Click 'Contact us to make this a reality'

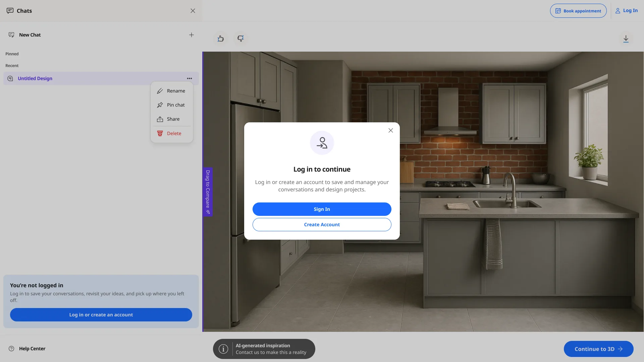[x=271, y=352]
